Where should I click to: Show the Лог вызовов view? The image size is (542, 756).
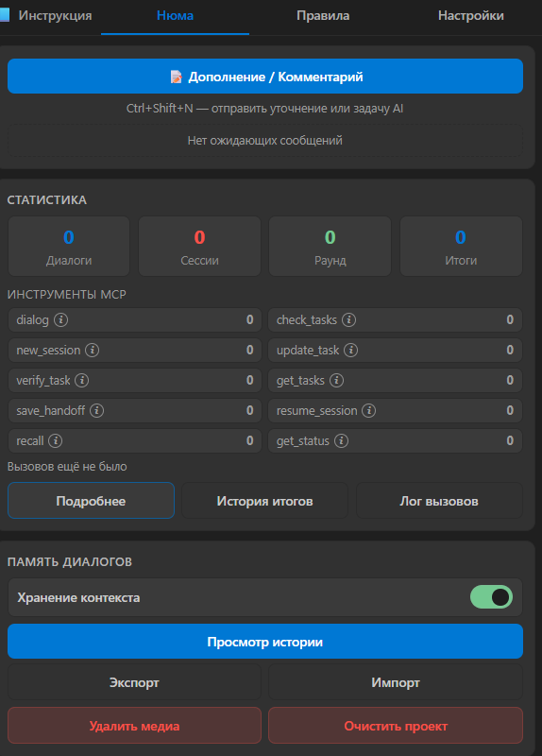(439, 501)
